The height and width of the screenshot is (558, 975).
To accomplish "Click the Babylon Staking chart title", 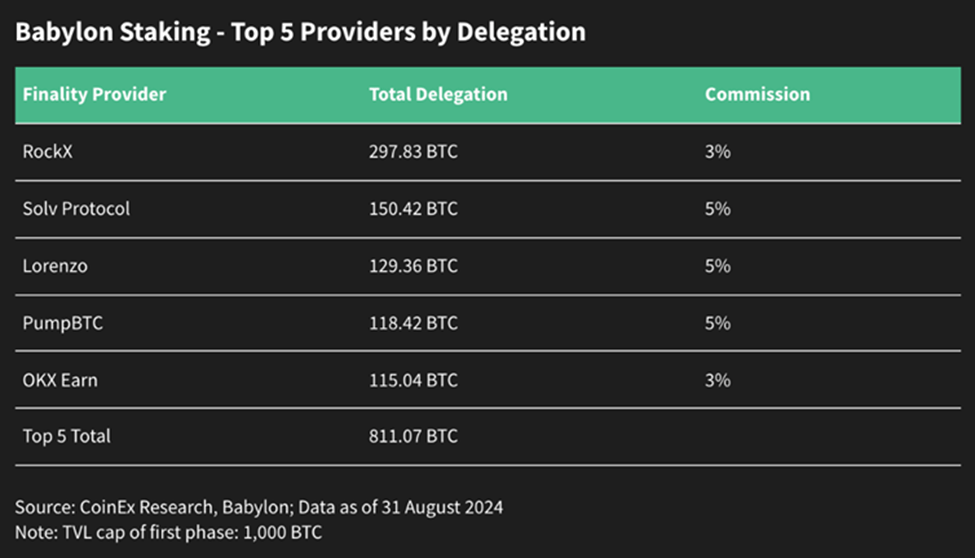I will 300,32.
